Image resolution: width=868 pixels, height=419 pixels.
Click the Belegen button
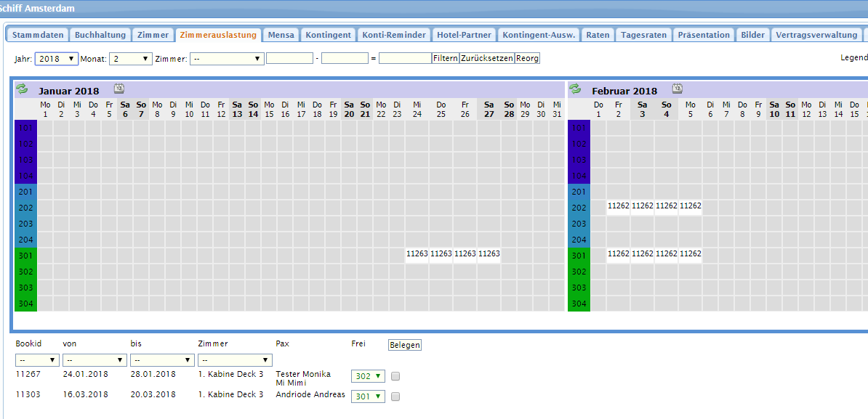(405, 345)
